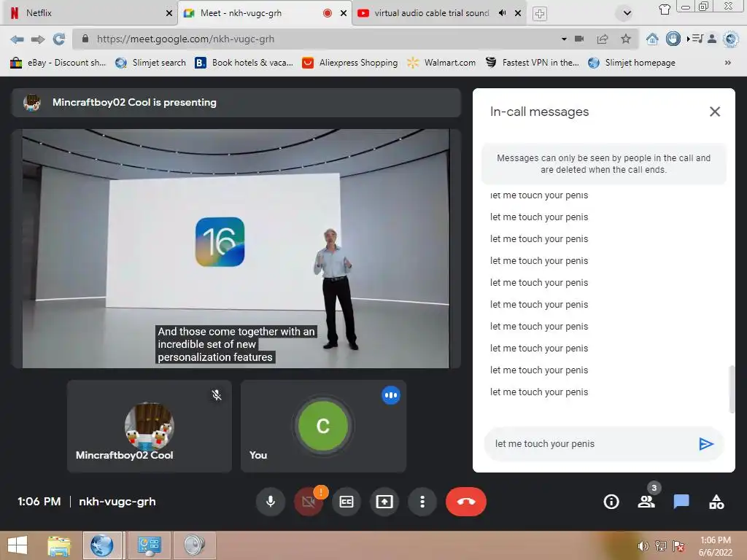This screenshot has height=560, width=747.
Task: Click the network tray icon
Action: 661,546
